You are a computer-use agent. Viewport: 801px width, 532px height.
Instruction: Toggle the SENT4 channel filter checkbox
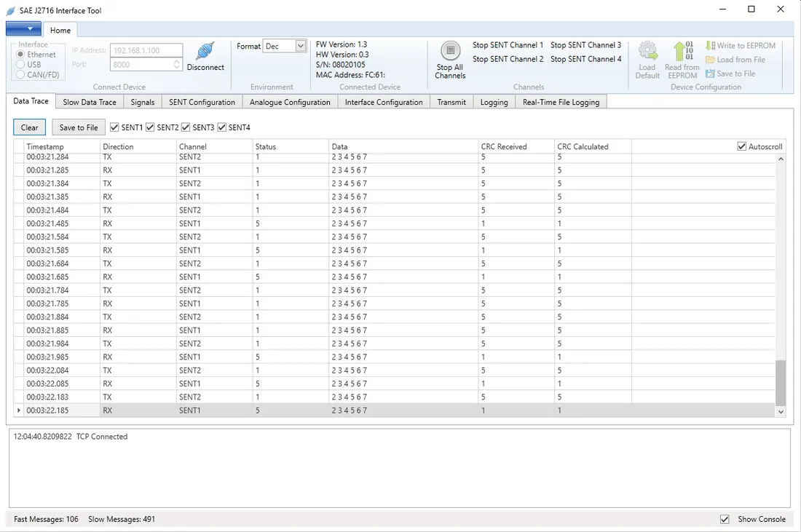click(221, 127)
